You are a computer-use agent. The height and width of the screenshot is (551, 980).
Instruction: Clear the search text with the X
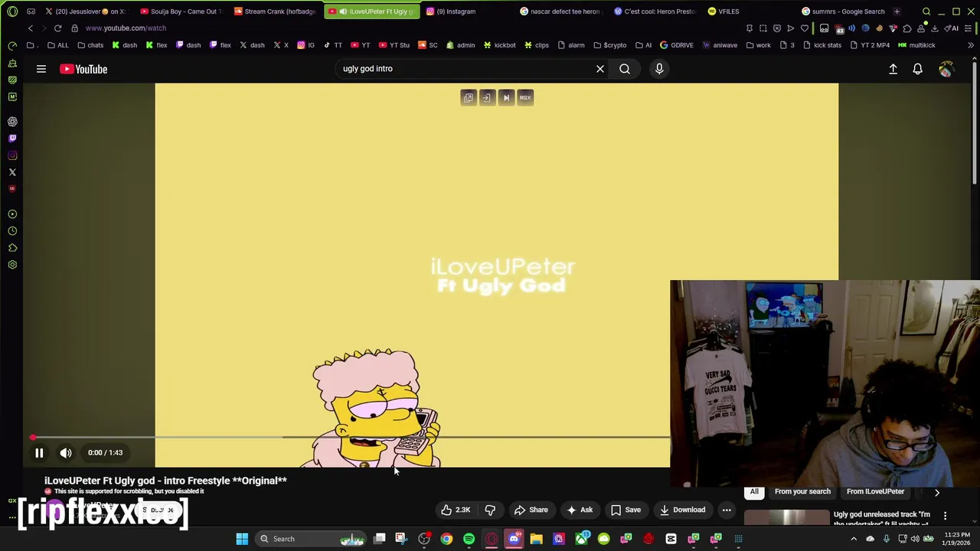tap(600, 69)
